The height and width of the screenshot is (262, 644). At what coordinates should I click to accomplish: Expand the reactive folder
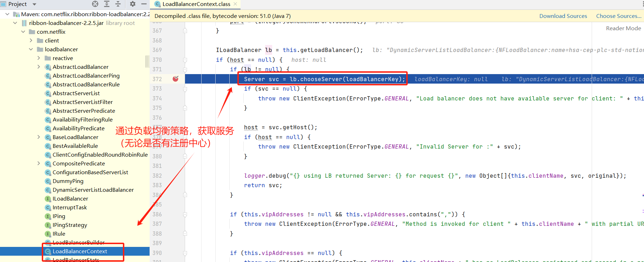39,58
